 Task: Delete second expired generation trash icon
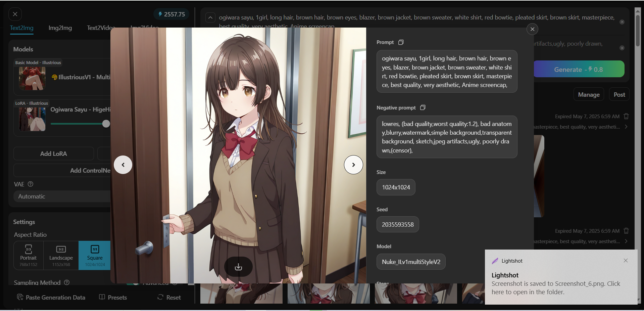(x=626, y=231)
